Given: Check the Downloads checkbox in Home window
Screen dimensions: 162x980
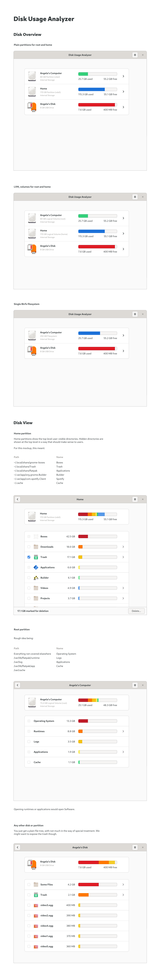Looking at the screenshot, I should pyautogui.click(x=29, y=547).
